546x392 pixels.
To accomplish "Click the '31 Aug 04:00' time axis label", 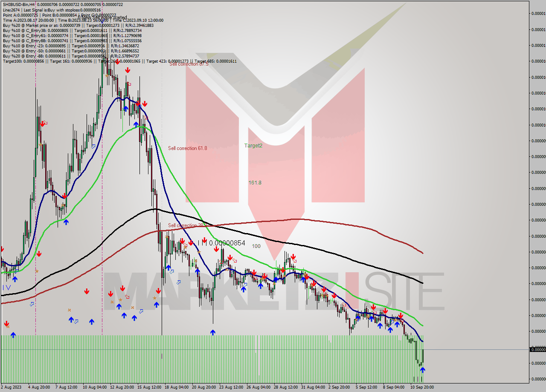I will pyautogui.click(x=313, y=387).
